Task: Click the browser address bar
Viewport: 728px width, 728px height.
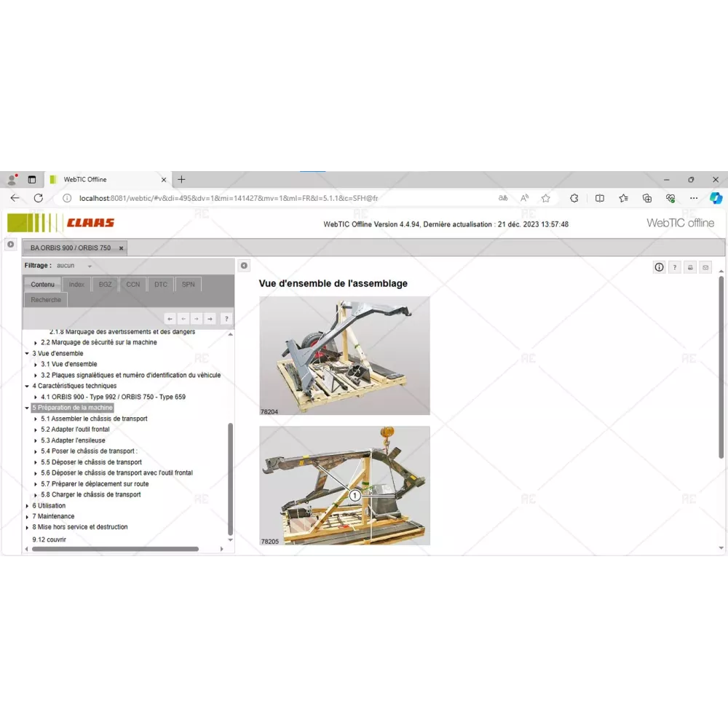Action: (277, 198)
